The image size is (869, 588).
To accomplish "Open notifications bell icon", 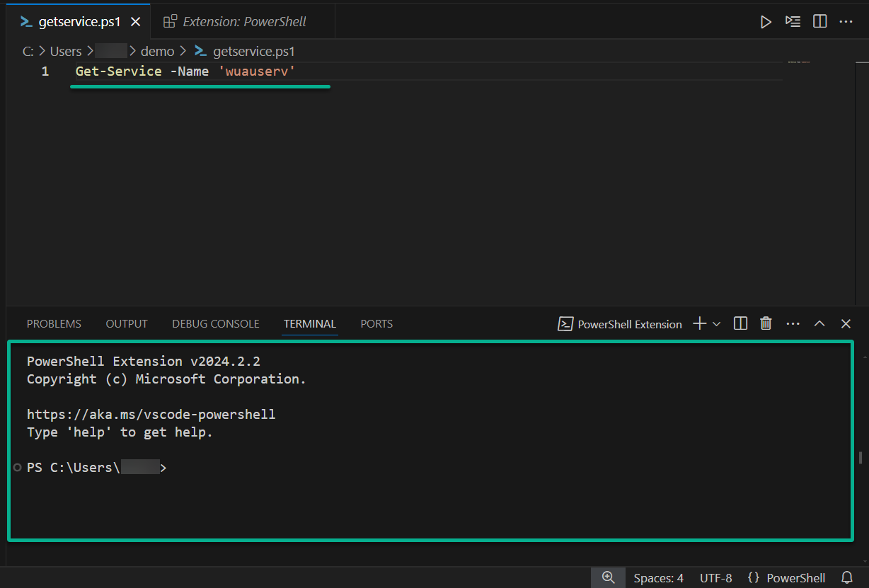I will point(847,577).
